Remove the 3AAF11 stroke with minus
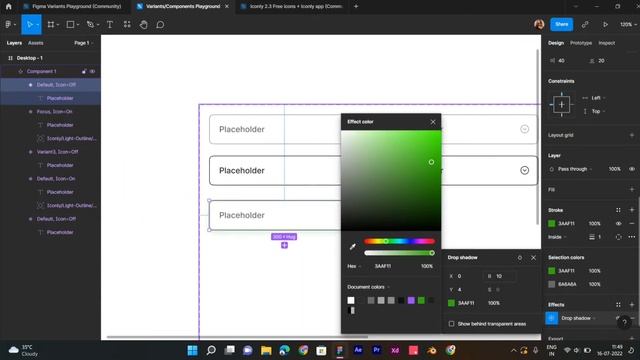 click(632, 223)
